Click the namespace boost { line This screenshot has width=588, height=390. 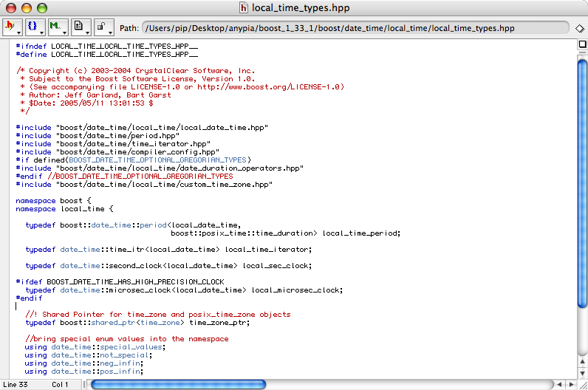tap(54, 201)
